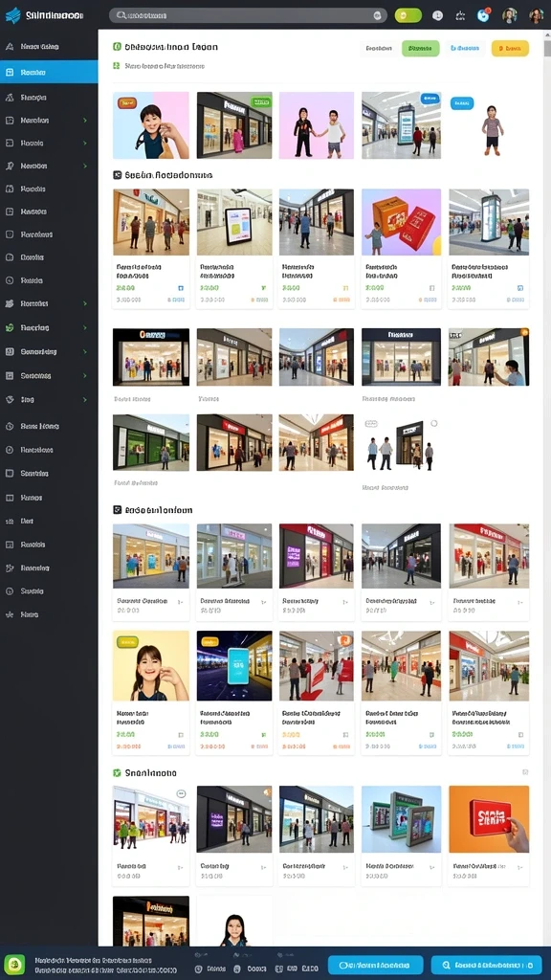551x980 pixels.
Task: Click the white circular icon next to the yellow-green pill
Action: 437,15
